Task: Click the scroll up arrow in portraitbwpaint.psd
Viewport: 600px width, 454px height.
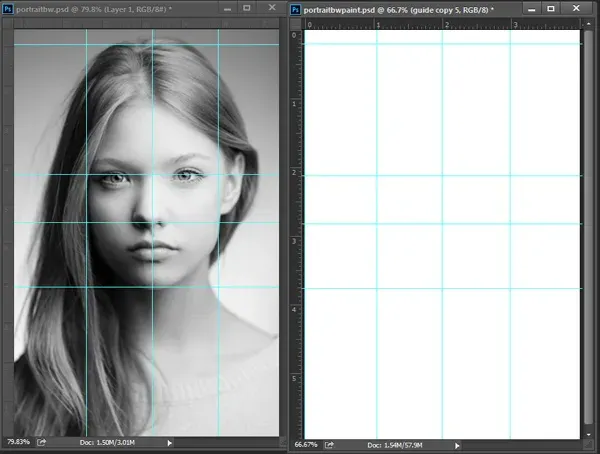Action: pyautogui.click(x=589, y=24)
